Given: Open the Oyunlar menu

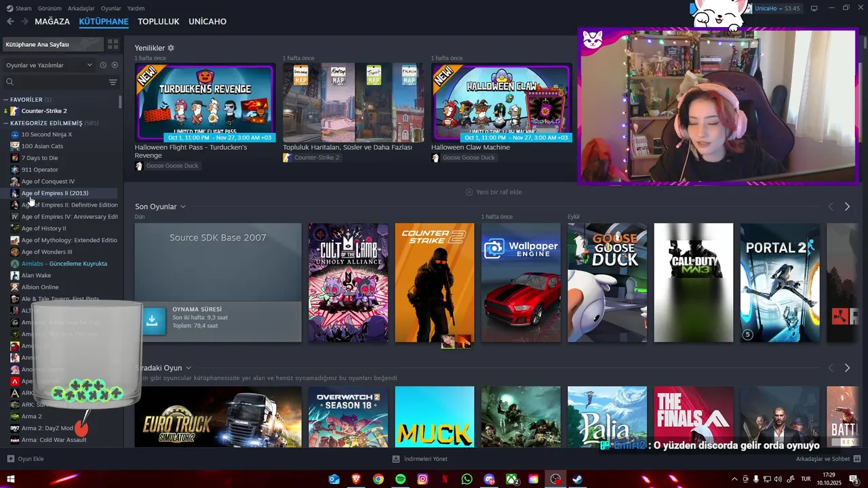Looking at the screenshot, I should click(111, 8).
